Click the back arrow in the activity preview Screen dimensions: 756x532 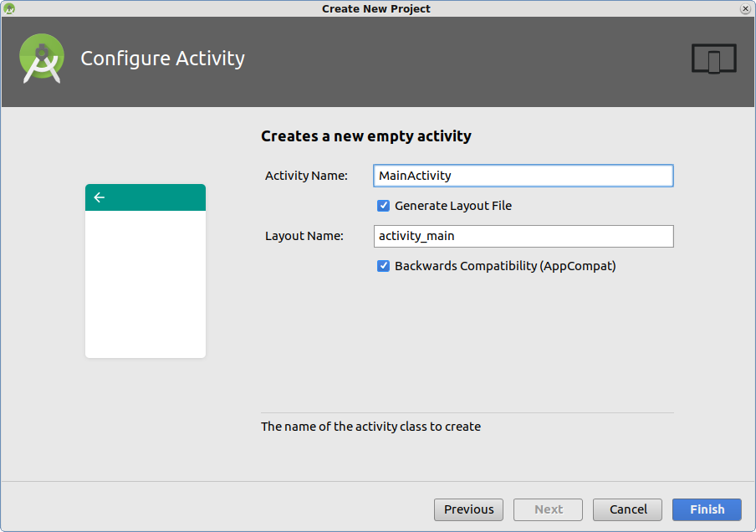click(100, 197)
